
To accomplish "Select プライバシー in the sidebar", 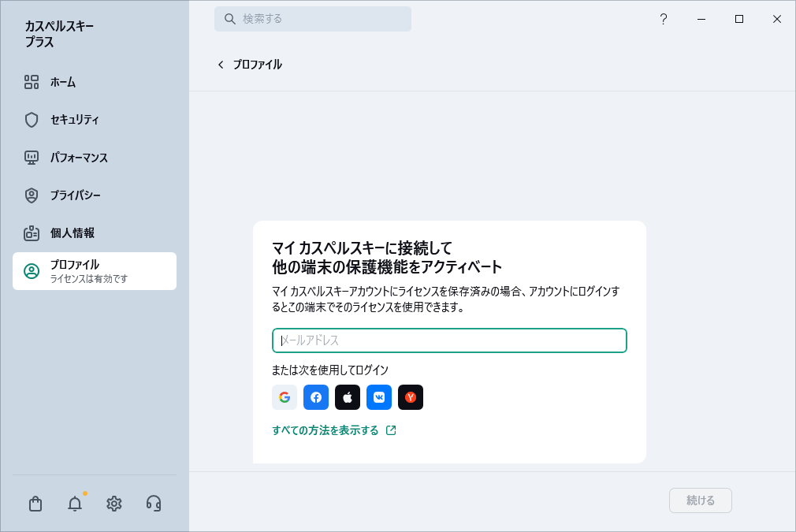I will coord(75,195).
